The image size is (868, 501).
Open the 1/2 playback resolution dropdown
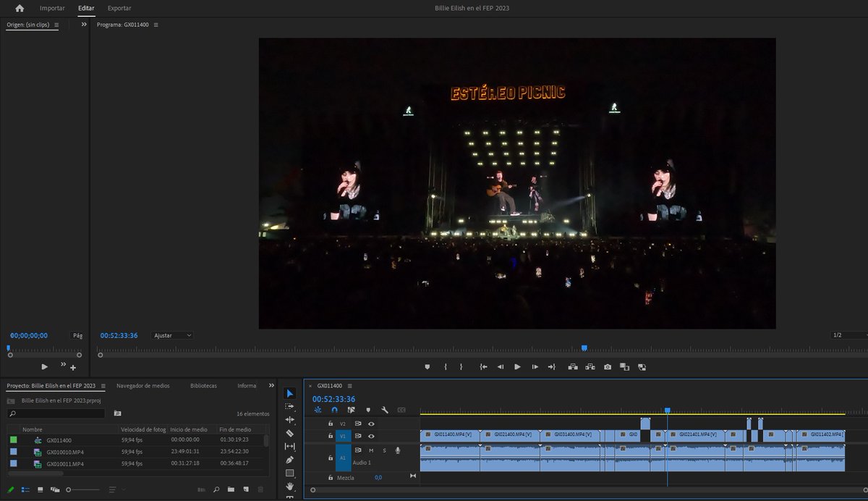tap(848, 335)
